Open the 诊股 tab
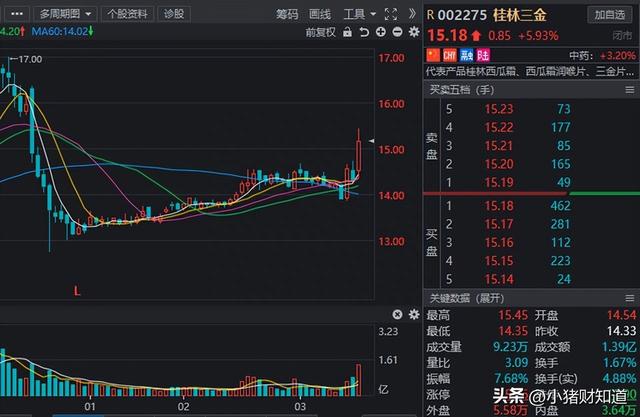The image size is (640, 417). point(174,14)
